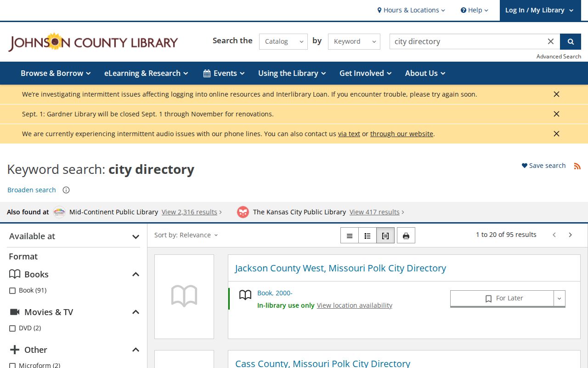
Task: Open the About Us menu
Action: pyautogui.click(x=425, y=73)
